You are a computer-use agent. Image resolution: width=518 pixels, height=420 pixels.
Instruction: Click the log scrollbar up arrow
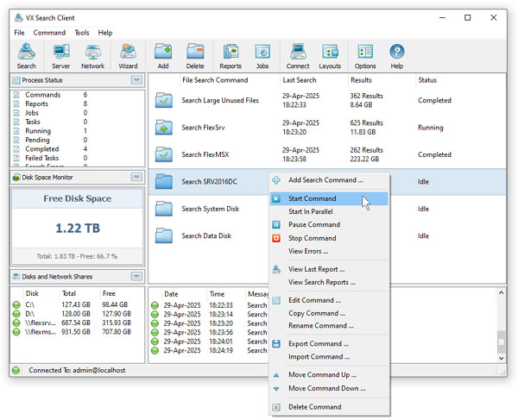pos(501,292)
